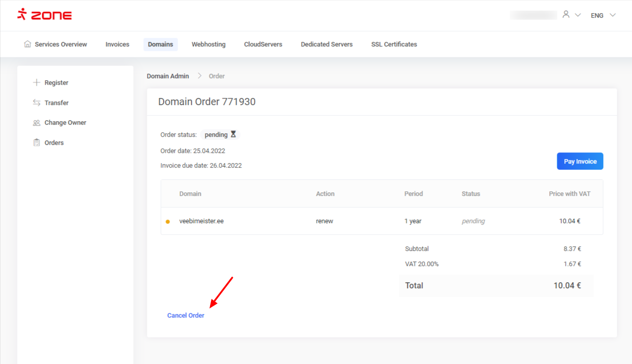The width and height of the screenshot is (632, 364).
Task: Click the user profile icon
Action: tap(566, 15)
